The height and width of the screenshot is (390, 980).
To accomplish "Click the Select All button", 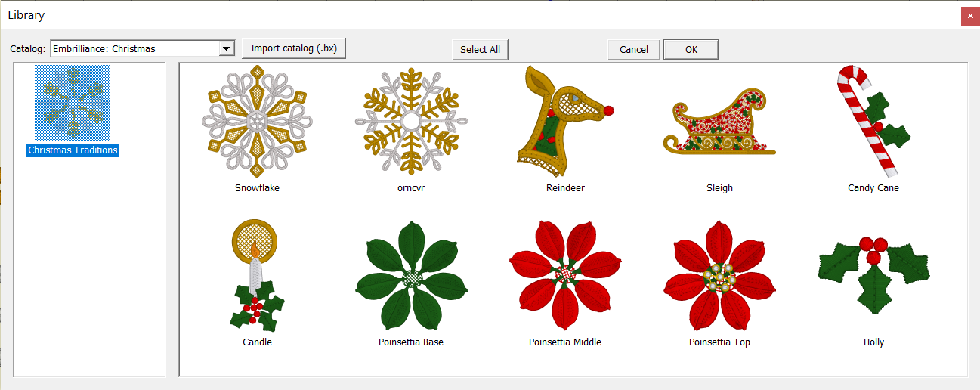I will click(x=481, y=49).
